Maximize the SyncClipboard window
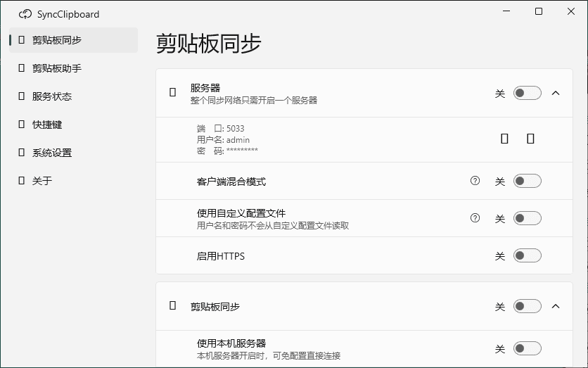Viewport: 588px width, 368px height. (539, 11)
